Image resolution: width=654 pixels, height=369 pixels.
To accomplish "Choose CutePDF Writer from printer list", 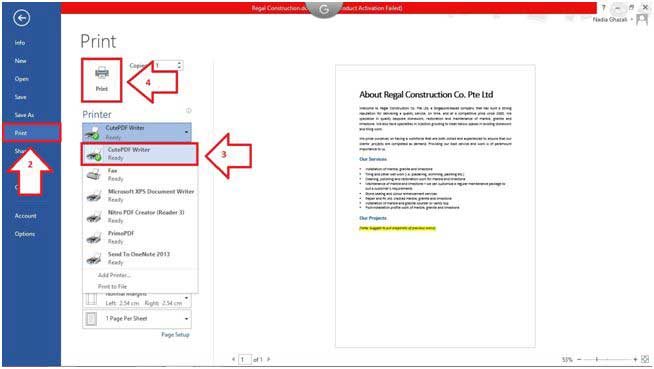I will click(139, 153).
